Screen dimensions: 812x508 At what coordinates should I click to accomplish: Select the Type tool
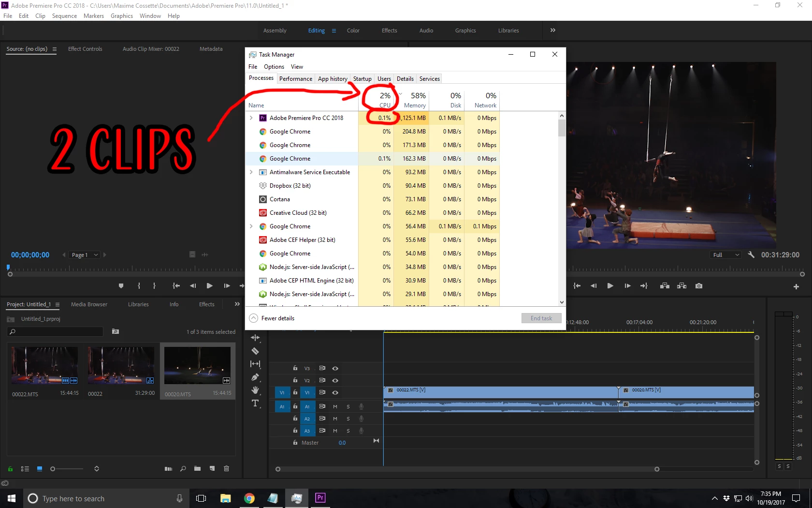(x=255, y=403)
